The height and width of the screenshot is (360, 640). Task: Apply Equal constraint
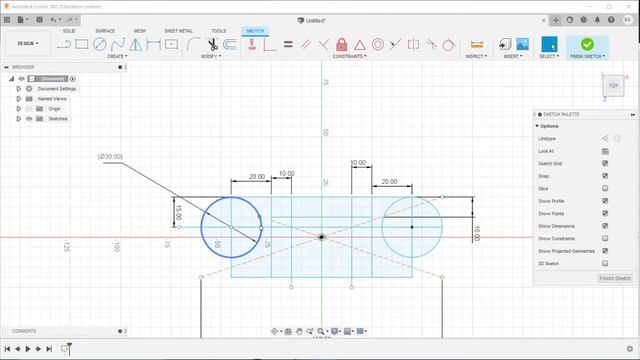pyautogui.click(x=288, y=44)
